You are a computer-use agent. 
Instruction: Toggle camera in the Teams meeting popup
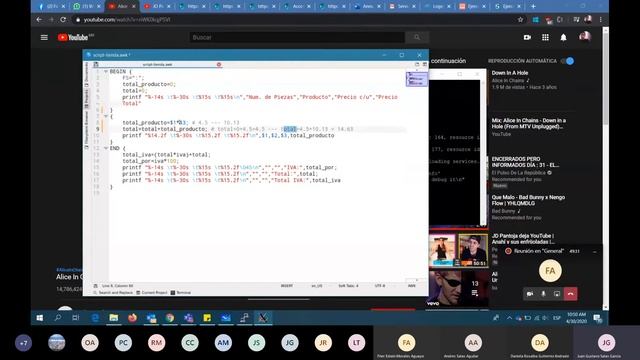[530, 294]
